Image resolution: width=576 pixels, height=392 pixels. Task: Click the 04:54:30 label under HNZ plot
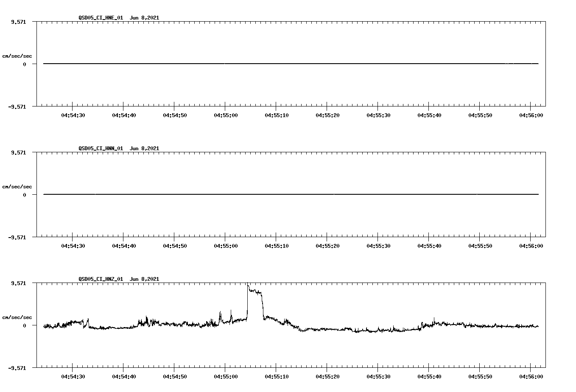73,377
